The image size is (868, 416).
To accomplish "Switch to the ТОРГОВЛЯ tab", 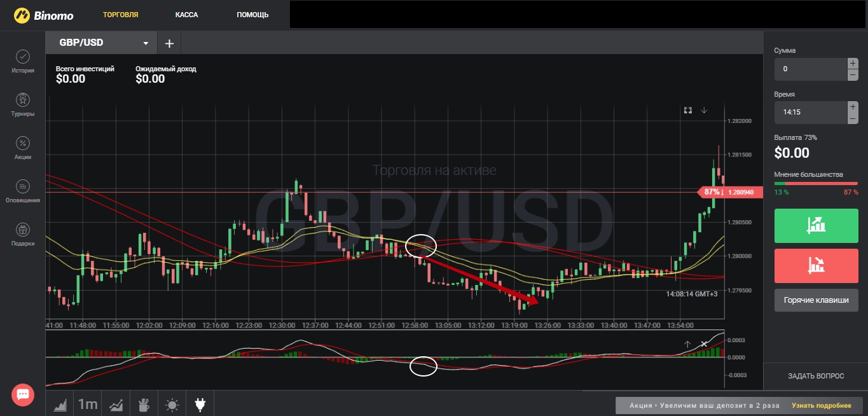I will coord(121,15).
